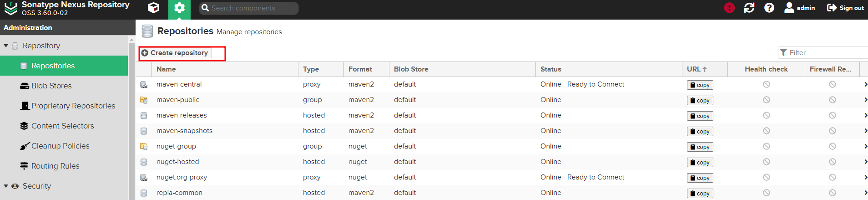This screenshot has height=200, width=868.
Task: Open the help question mark icon
Action: (x=769, y=8)
